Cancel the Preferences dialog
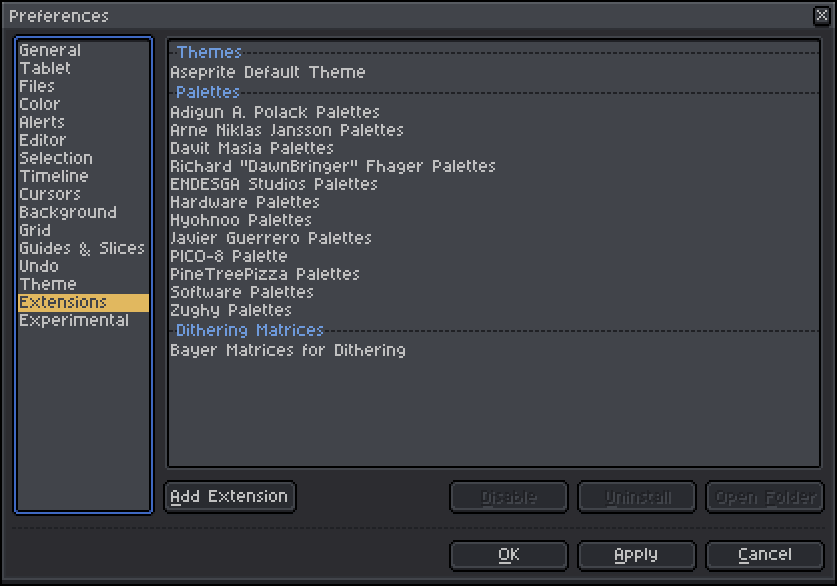This screenshot has width=837, height=586. (764, 555)
